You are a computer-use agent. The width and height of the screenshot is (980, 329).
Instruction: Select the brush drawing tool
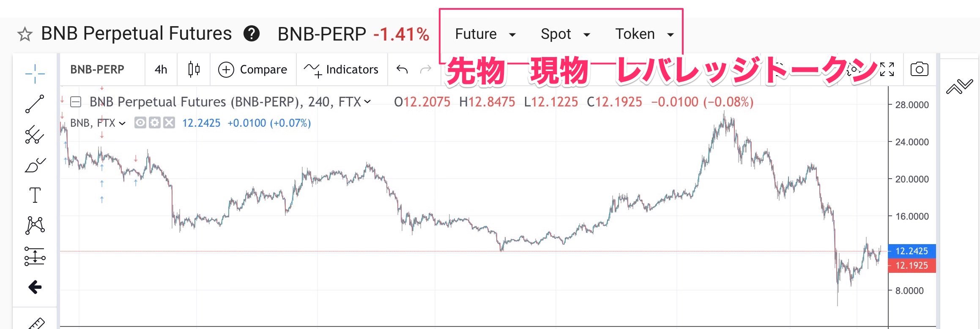35,166
